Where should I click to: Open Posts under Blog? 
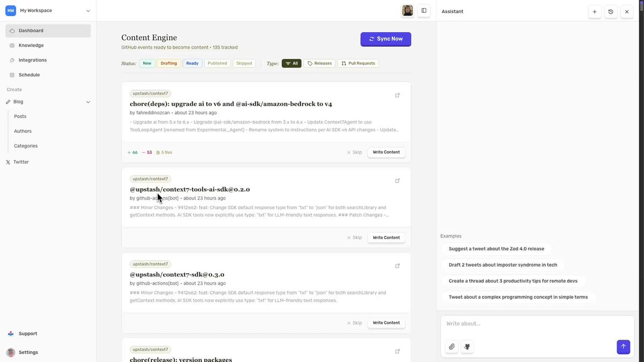click(20, 116)
